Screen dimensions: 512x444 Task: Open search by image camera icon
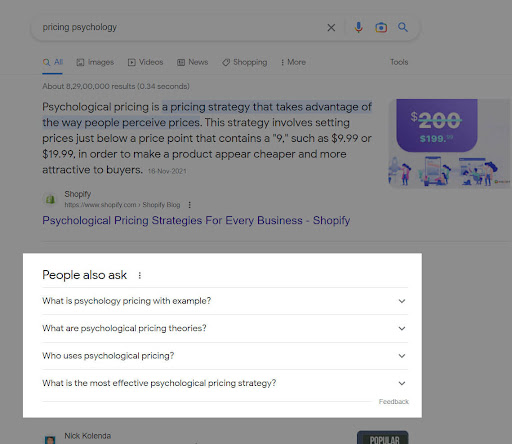coord(381,27)
